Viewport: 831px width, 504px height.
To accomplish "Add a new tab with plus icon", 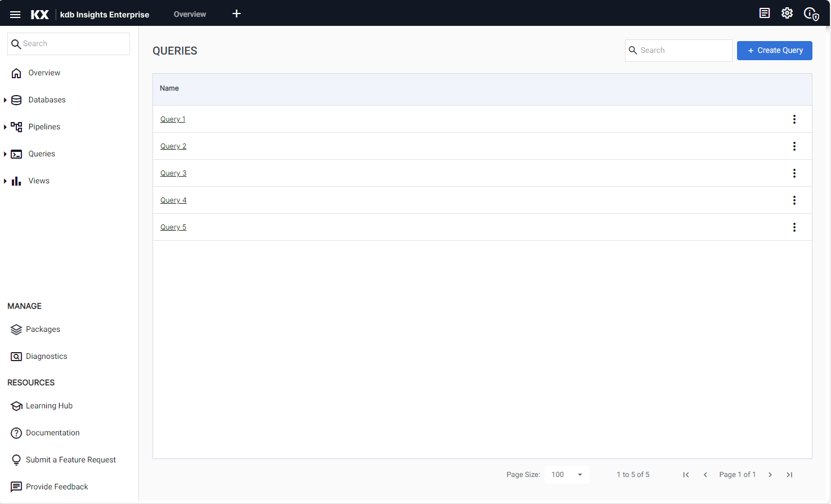I will coord(236,14).
